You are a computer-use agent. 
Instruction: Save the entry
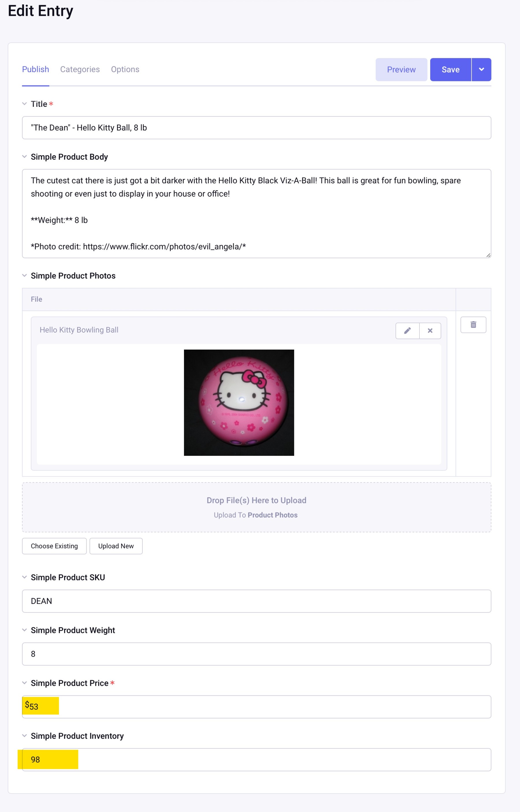click(450, 70)
